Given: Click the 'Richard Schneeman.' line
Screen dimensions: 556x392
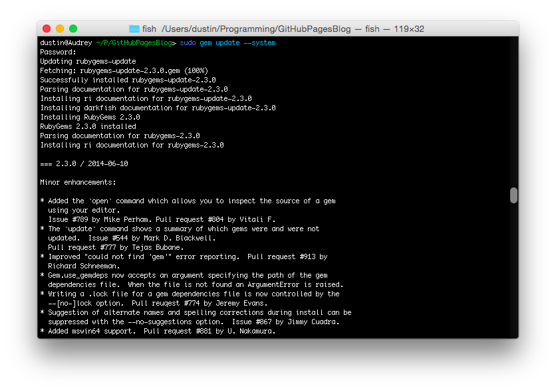Looking at the screenshot, I should pos(84,266).
